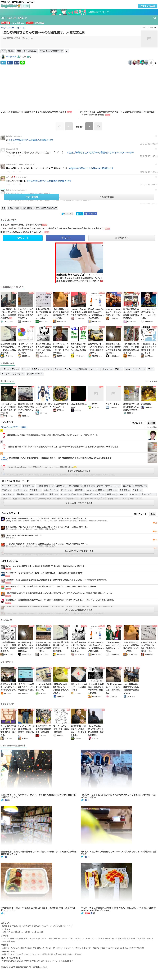The width and height of the screenshot is (158, 980).
Task: Open the 週刊少年ジャンプ keyword tag
Action: 94,494
